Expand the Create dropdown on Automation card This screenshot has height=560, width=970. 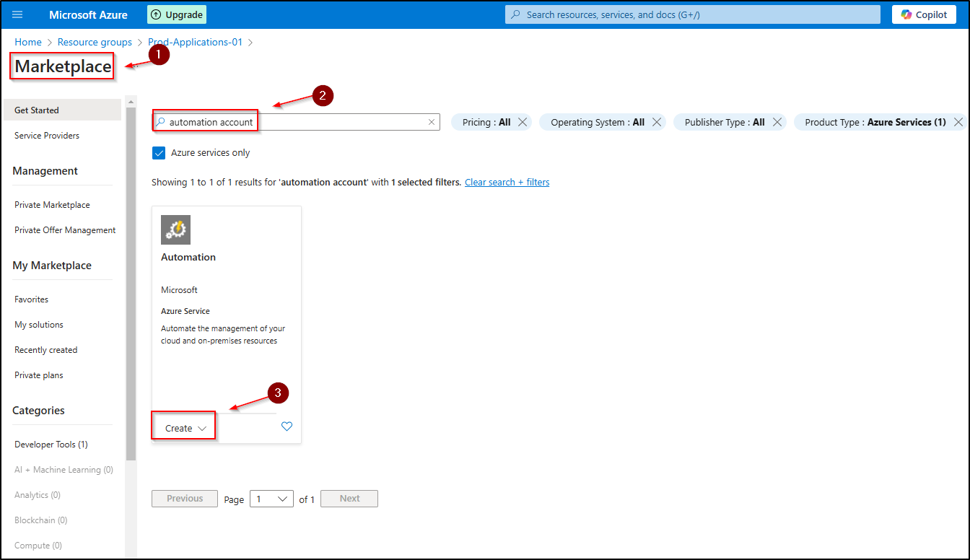point(185,428)
